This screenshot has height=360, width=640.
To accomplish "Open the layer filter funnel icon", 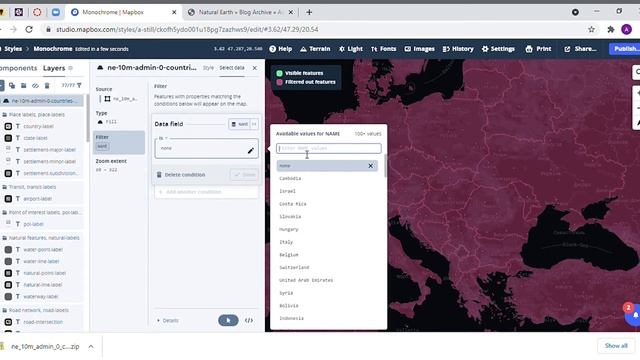I will (x=79, y=85).
